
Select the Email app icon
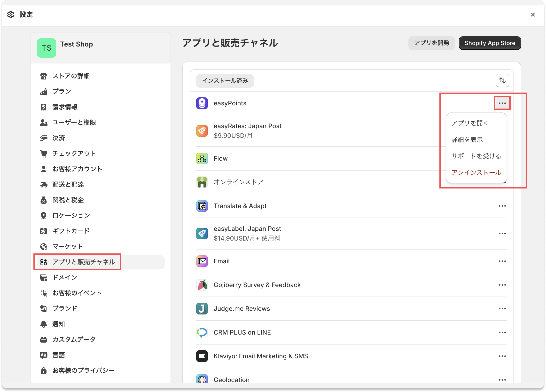tap(202, 261)
